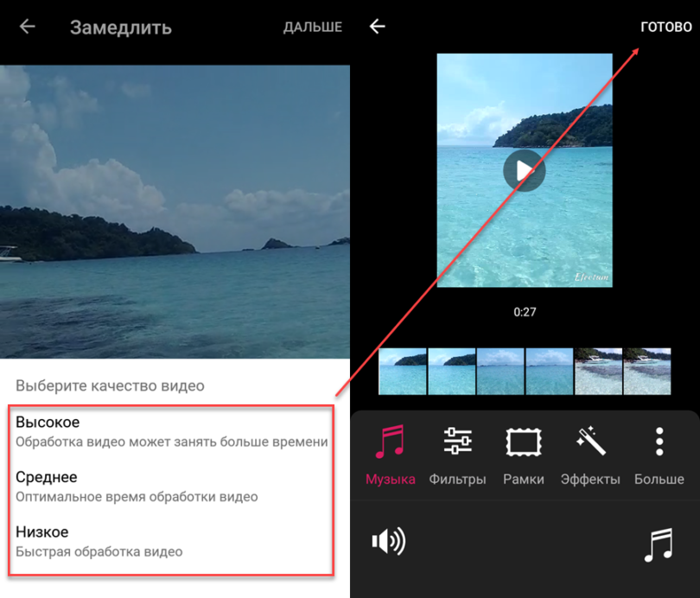Click the third frame in the timeline strip
This screenshot has height=598, width=700.
coord(500,372)
